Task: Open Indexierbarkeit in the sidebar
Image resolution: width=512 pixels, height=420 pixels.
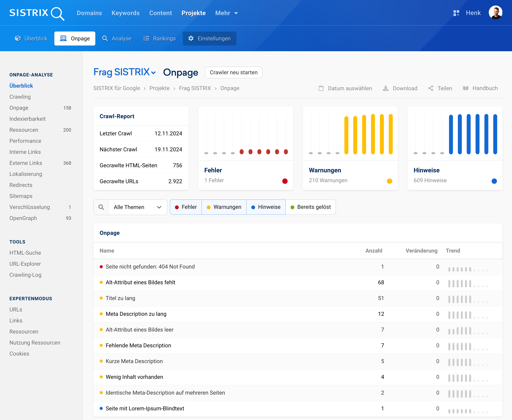Action: coord(28,119)
